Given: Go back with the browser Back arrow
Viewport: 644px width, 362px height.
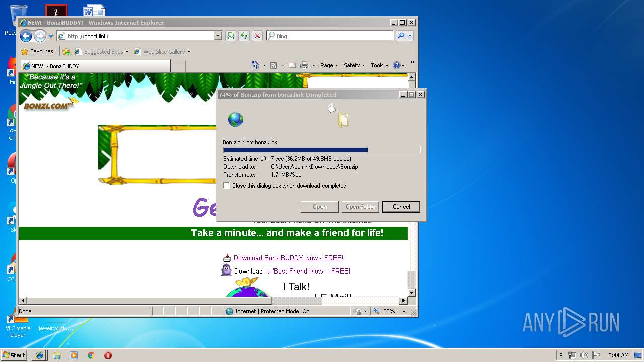Looking at the screenshot, I should point(26,36).
